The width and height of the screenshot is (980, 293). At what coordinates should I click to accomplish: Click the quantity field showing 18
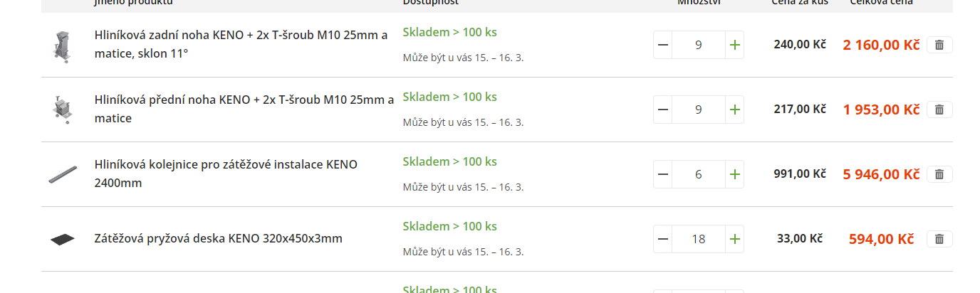(699, 239)
